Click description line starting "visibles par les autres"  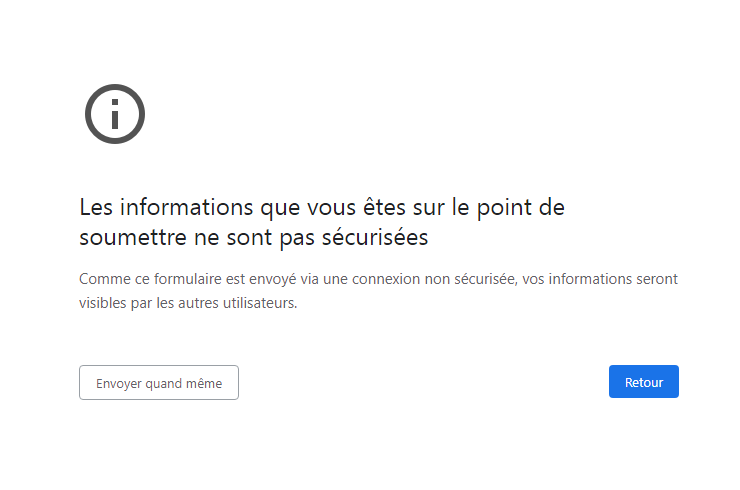pos(188,302)
